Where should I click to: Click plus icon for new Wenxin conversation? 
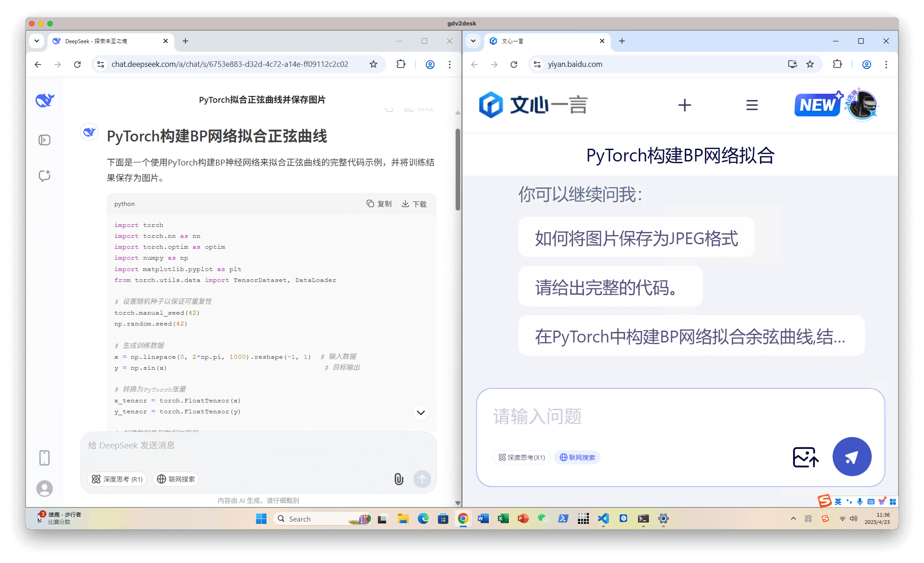[x=684, y=105]
